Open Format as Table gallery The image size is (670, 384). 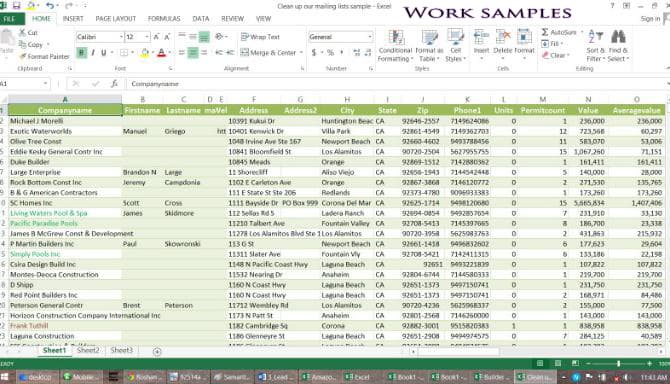[429, 46]
